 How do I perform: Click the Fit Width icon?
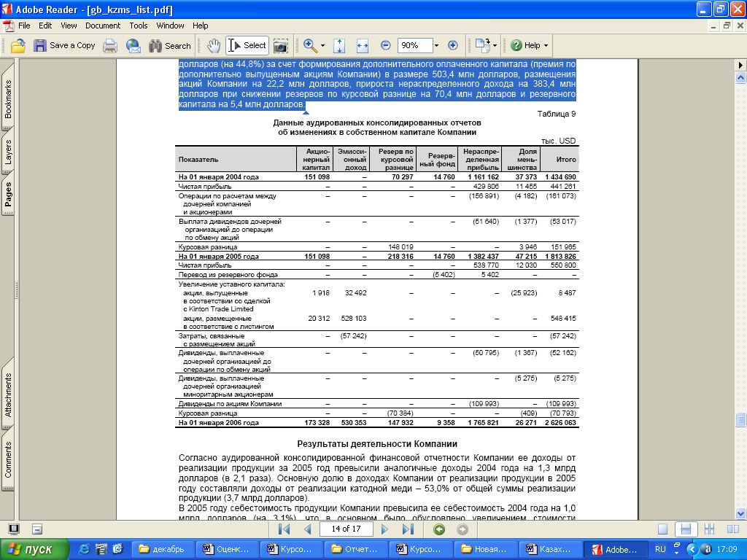tap(363, 46)
